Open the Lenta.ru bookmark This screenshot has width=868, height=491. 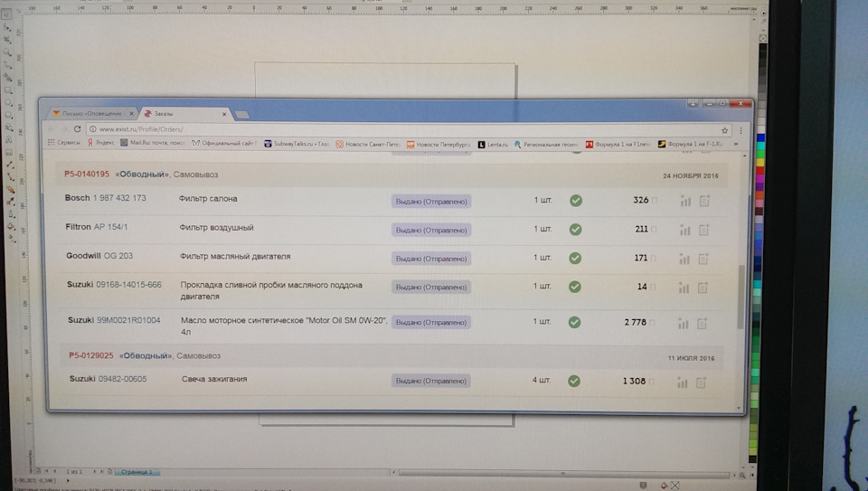pyautogui.click(x=493, y=145)
